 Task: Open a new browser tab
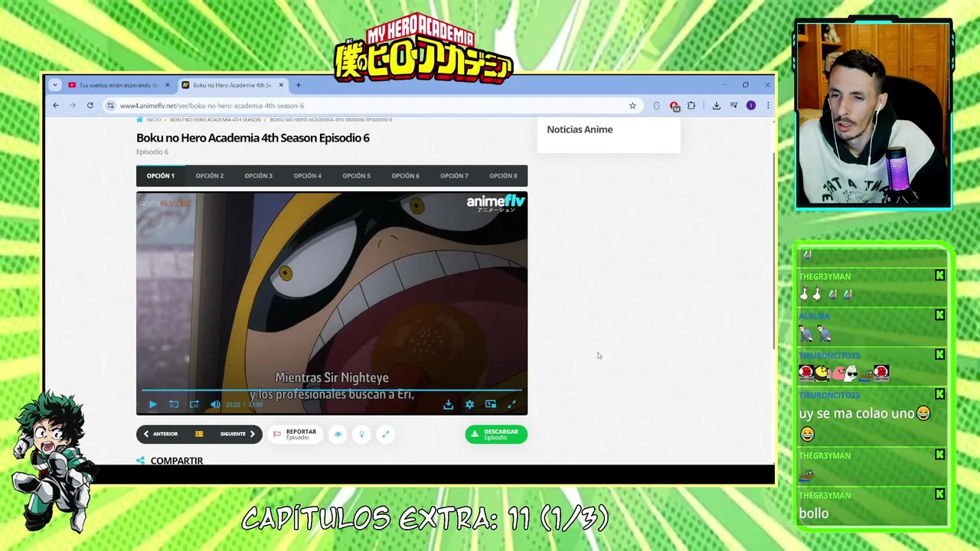(299, 85)
